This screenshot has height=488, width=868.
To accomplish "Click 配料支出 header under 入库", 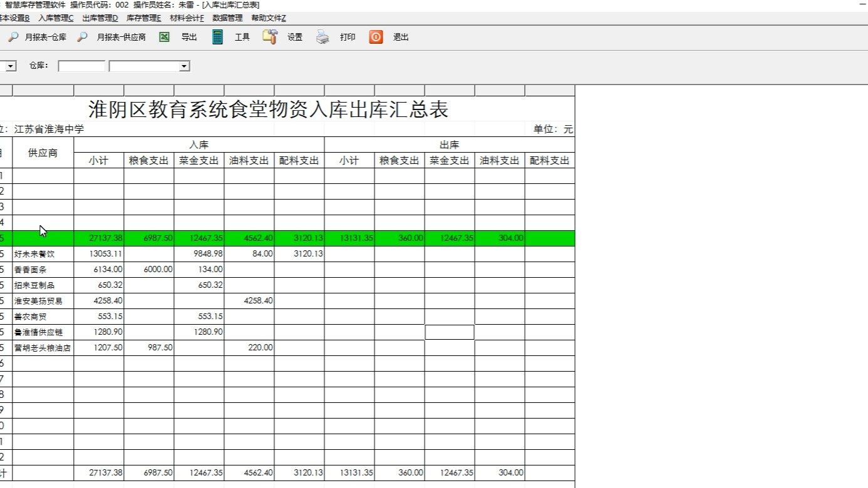I will pyautogui.click(x=299, y=161).
